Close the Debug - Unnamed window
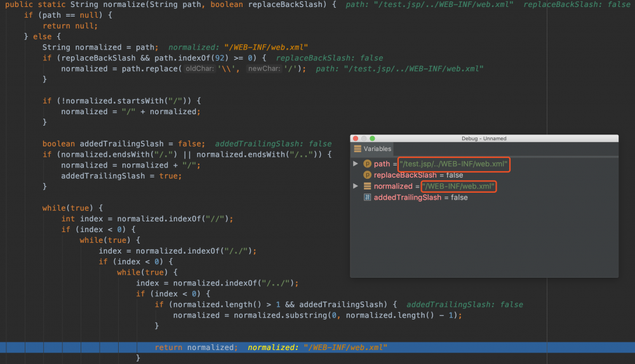Screen dimensions: 635x364 tap(356, 138)
